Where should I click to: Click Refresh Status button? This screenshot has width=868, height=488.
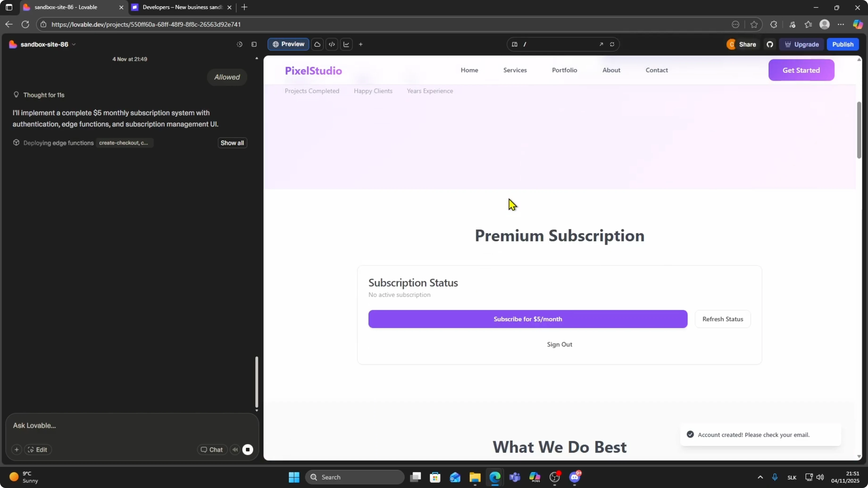tap(723, 319)
